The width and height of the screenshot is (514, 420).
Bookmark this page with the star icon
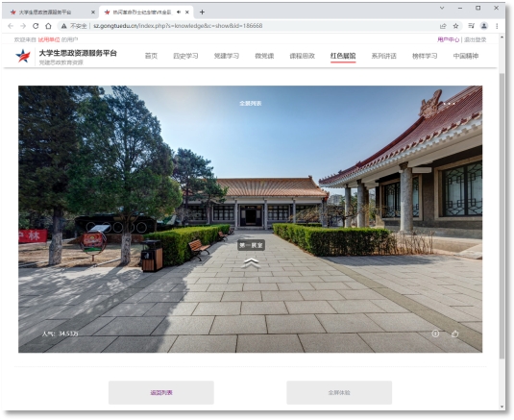click(455, 26)
